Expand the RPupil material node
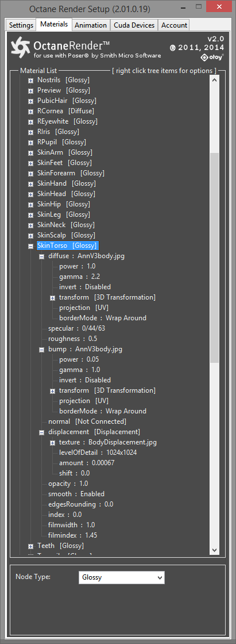Image resolution: width=236 pixels, height=644 pixels. coord(31,143)
